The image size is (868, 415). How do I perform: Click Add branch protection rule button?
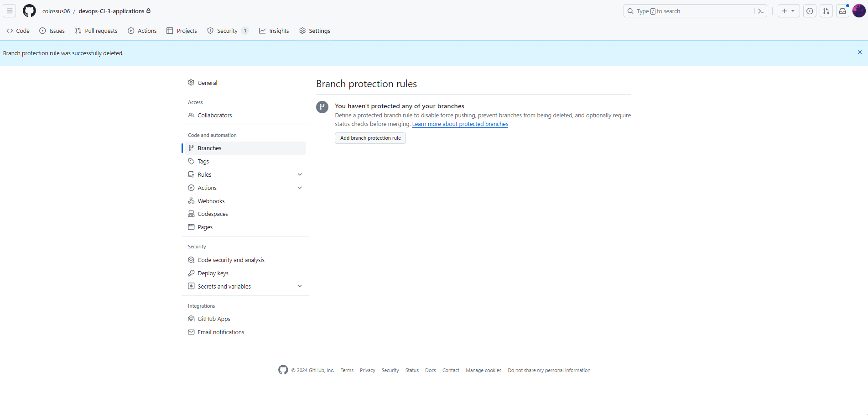370,138
